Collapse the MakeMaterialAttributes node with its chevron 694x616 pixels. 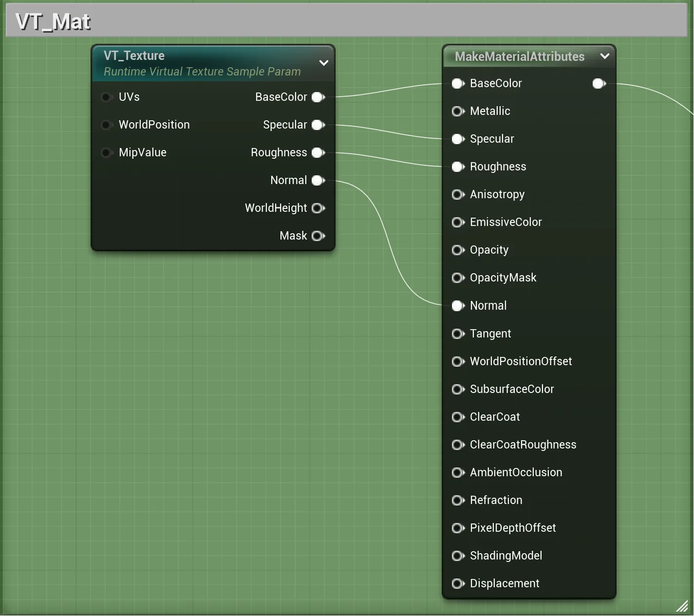tap(604, 56)
